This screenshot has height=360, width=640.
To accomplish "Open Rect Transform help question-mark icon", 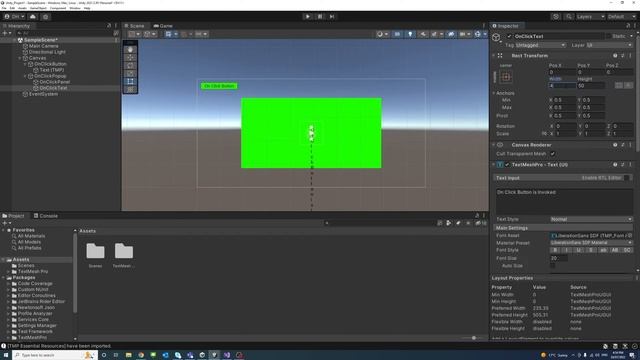I will (x=615, y=56).
